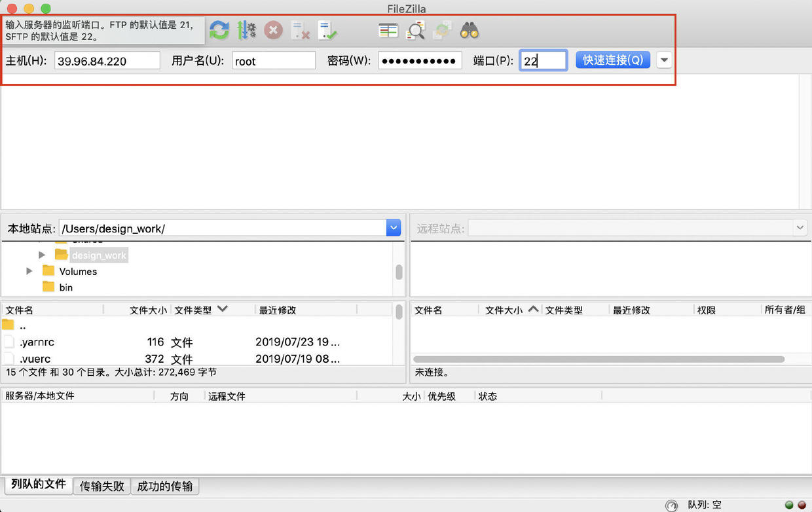Click the Volumes folder icon
Image resolution: width=812 pixels, height=512 pixels.
[48, 271]
